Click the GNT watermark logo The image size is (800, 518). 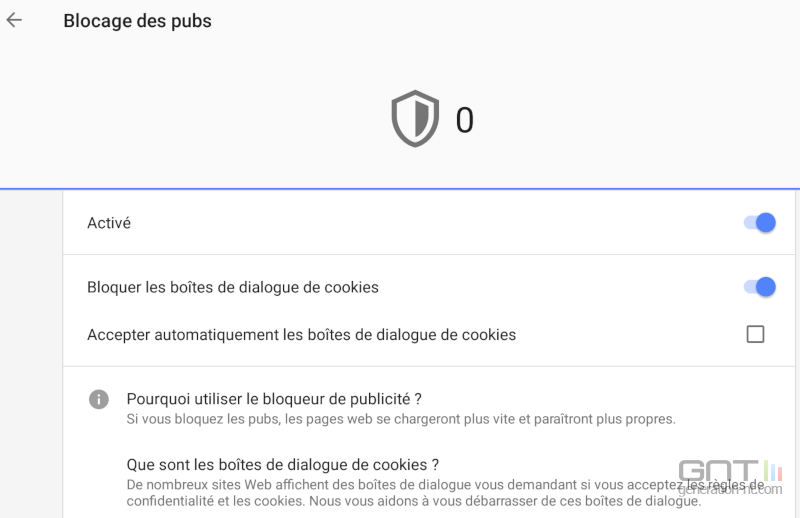pos(730,471)
